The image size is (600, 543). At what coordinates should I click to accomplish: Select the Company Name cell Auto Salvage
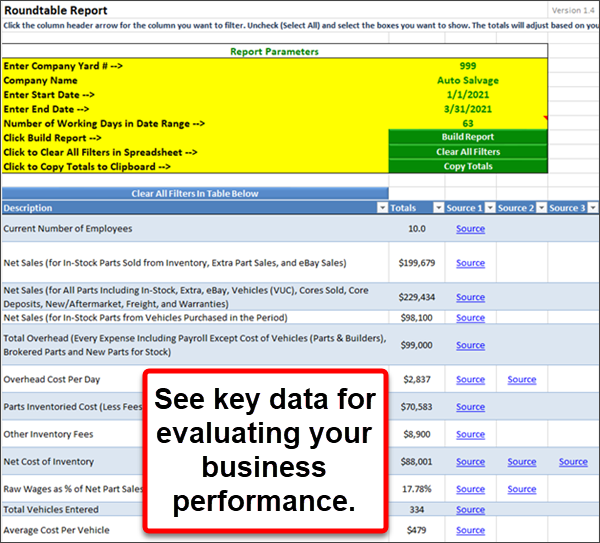click(x=468, y=80)
